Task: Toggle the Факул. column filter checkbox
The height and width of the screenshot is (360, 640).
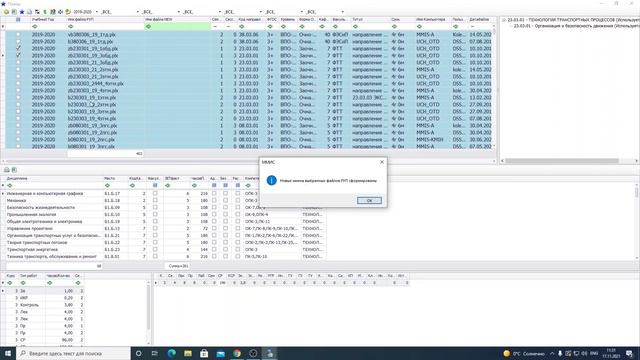Action: point(155,185)
